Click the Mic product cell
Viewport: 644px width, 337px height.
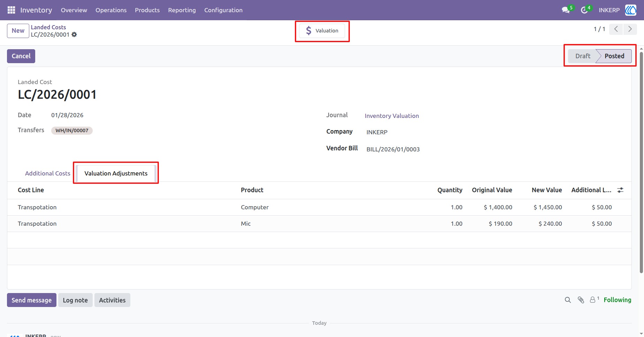(246, 224)
